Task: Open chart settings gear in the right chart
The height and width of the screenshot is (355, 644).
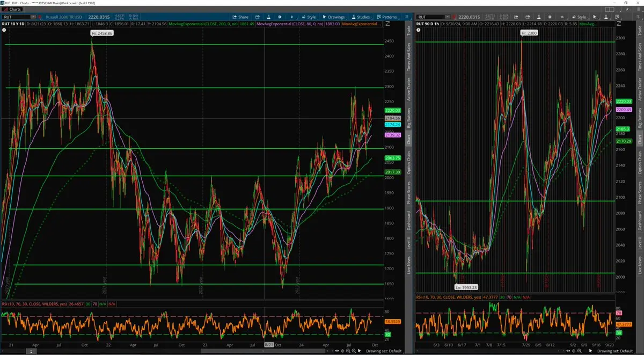Action: click(x=550, y=17)
